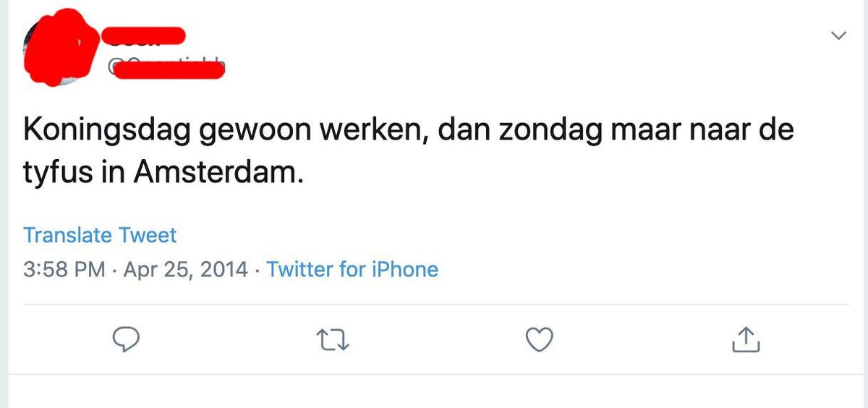Image resolution: width=868 pixels, height=408 pixels.
Task: Click the 3:58 PM timestamp
Action: 65,270
